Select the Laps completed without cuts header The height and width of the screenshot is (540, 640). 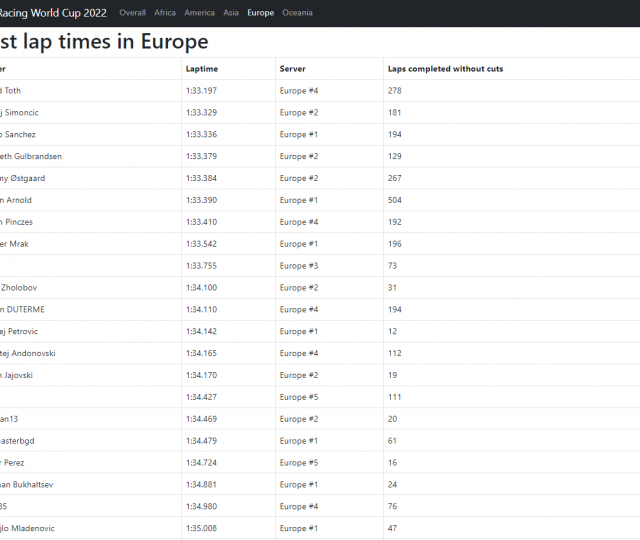(445, 69)
